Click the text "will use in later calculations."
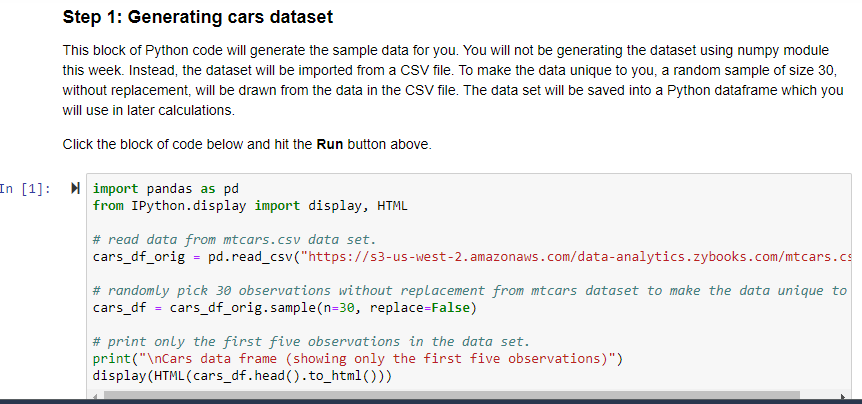Image resolution: width=862 pixels, height=404 pixels. [148, 110]
